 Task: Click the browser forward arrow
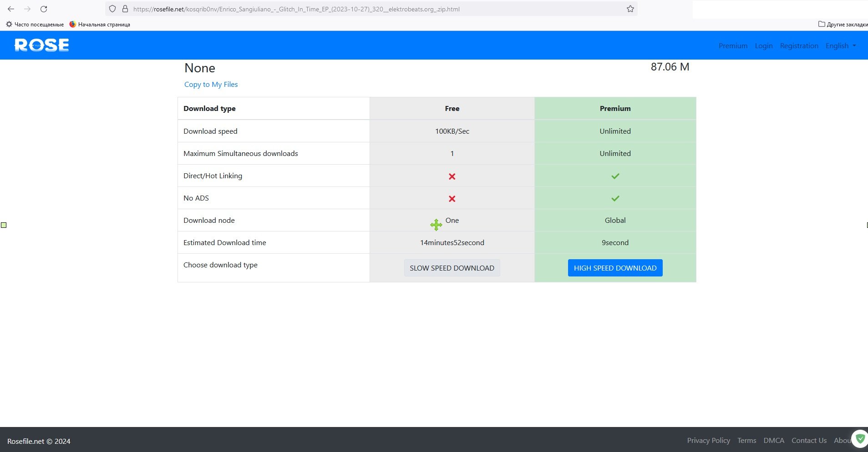click(x=27, y=9)
